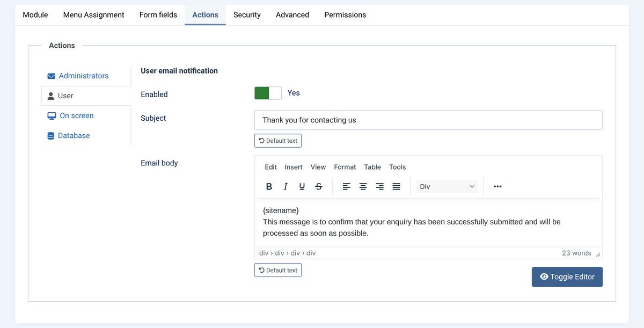Align text left in editor
644x328 pixels.
(347, 186)
